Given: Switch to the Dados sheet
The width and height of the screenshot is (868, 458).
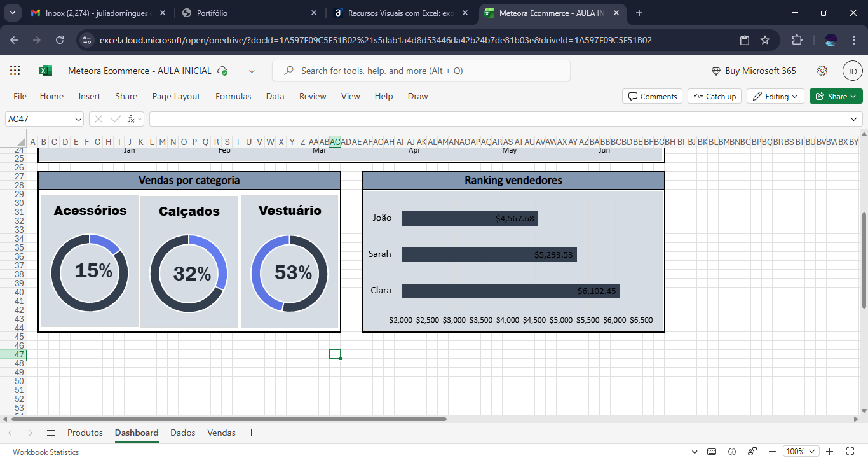Looking at the screenshot, I should (183, 433).
